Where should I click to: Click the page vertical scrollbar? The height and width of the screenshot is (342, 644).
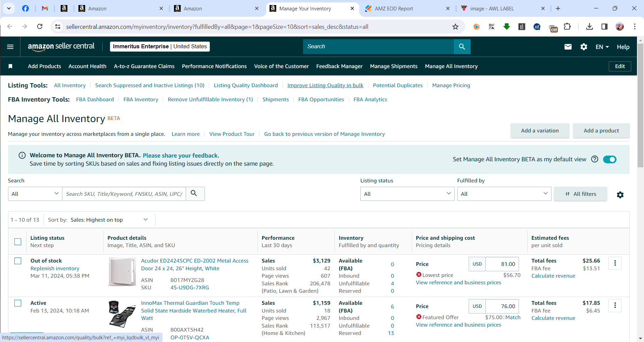pos(640,106)
